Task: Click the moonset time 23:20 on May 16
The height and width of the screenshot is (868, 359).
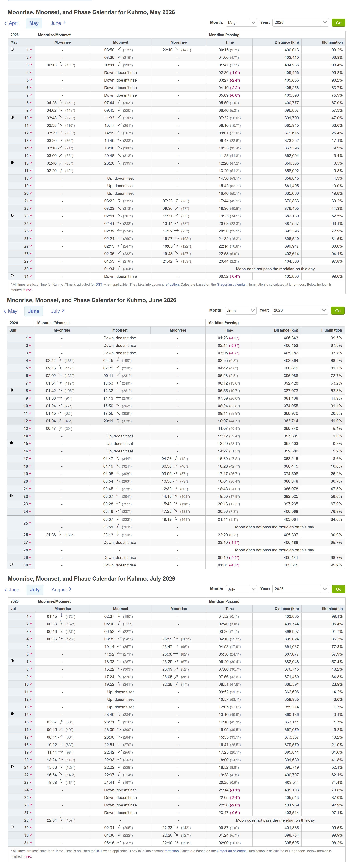Action: [109, 163]
